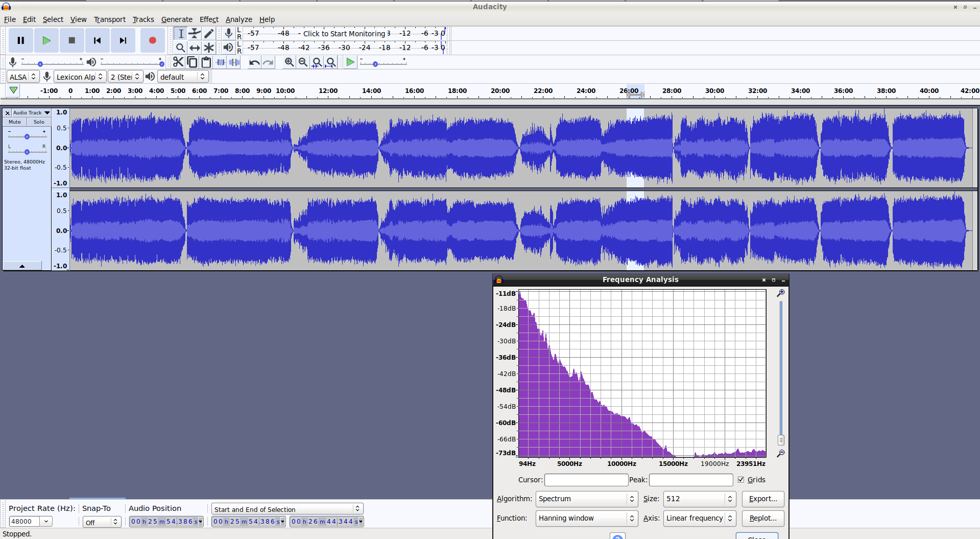This screenshot has width=980, height=539.
Task: Mute the Audio Track
Action: click(x=15, y=122)
